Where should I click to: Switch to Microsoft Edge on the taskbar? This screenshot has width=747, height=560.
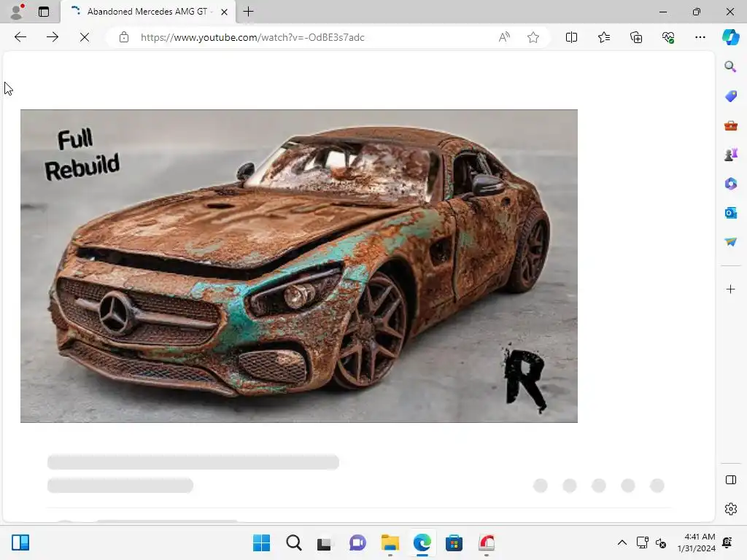422,542
